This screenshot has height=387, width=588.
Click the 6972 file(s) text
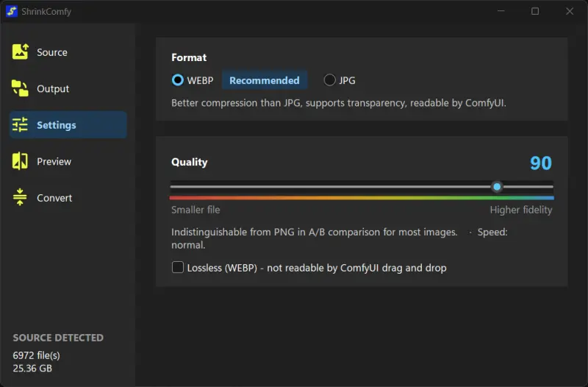pos(36,355)
